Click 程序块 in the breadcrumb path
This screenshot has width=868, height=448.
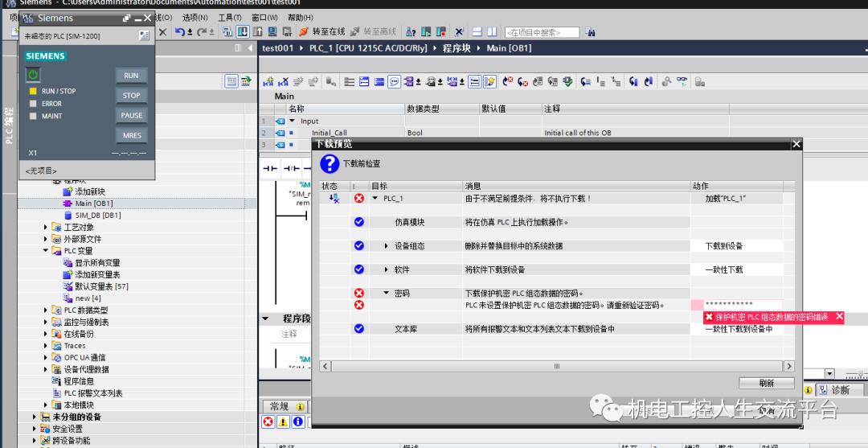[457, 48]
